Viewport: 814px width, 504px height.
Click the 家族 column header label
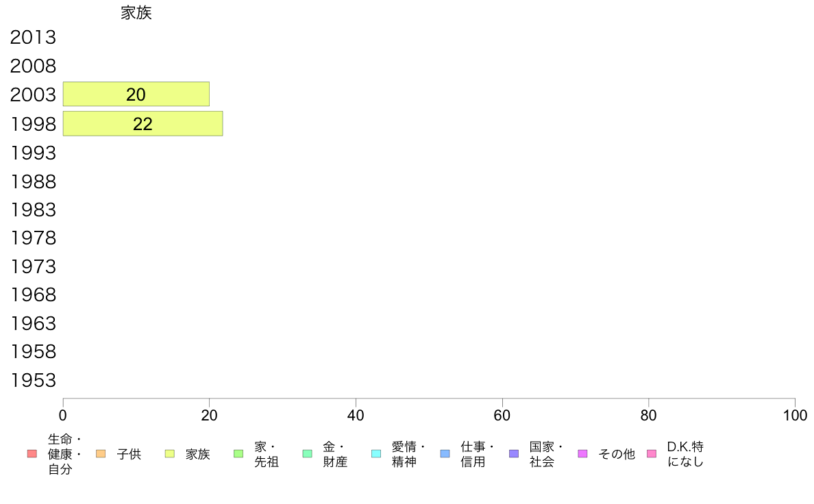(x=136, y=13)
